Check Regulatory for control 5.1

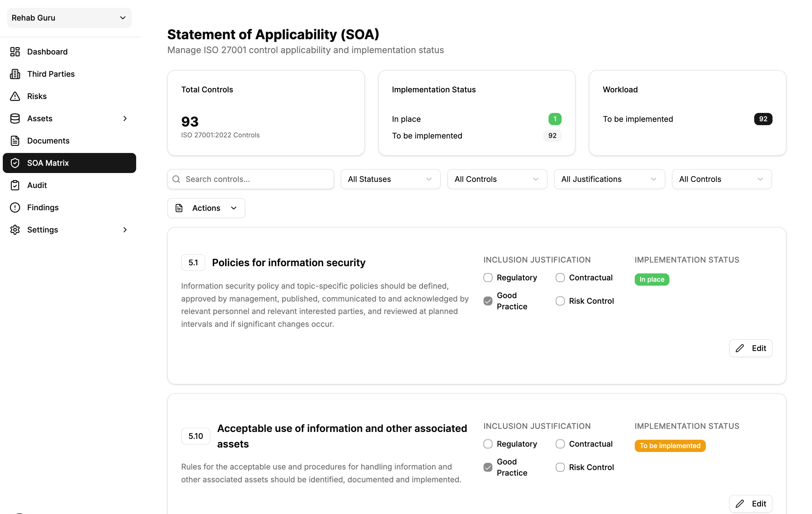pos(488,278)
